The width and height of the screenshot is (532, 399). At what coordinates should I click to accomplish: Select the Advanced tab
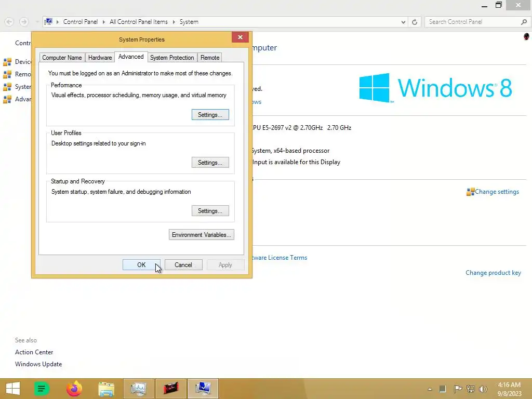click(131, 57)
